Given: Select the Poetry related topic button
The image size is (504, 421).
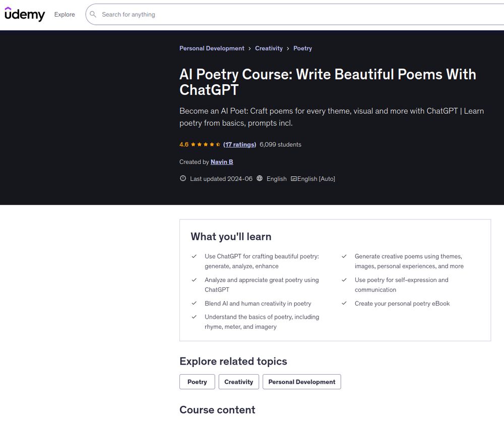Looking at the screenshot, I should (x=197, y=382).
